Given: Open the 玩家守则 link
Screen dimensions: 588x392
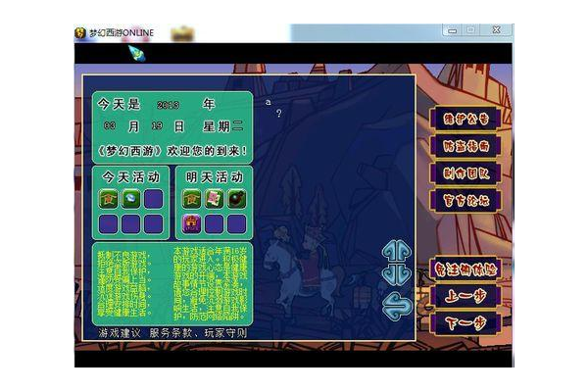Looking at the screenshot, I should [225, 333].
